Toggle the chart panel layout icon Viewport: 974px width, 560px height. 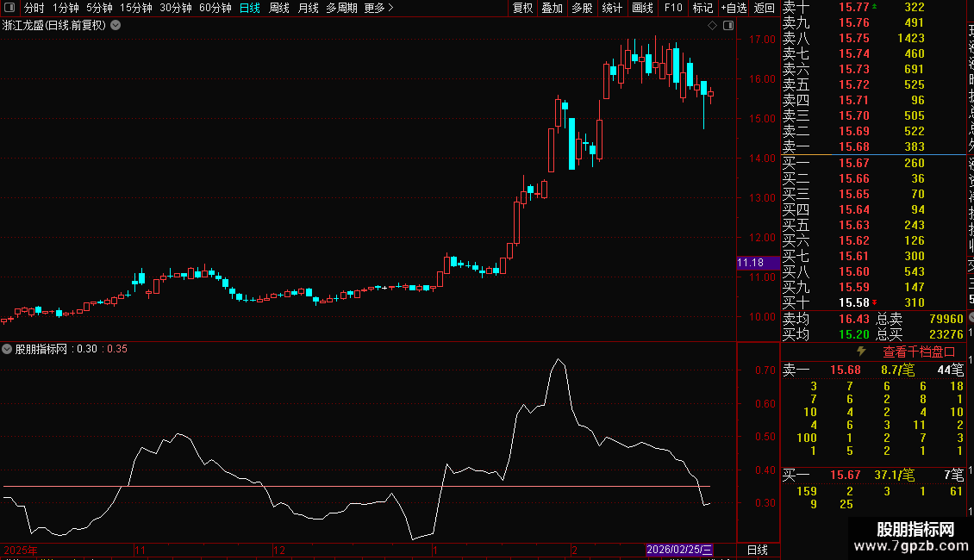point(728,26)
